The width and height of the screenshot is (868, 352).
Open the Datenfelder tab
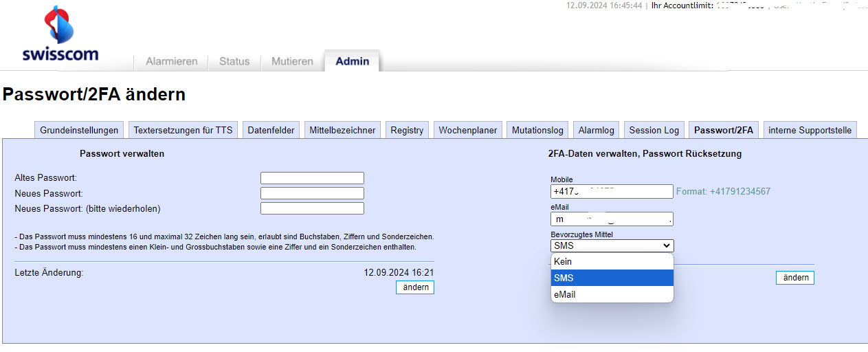271,130
